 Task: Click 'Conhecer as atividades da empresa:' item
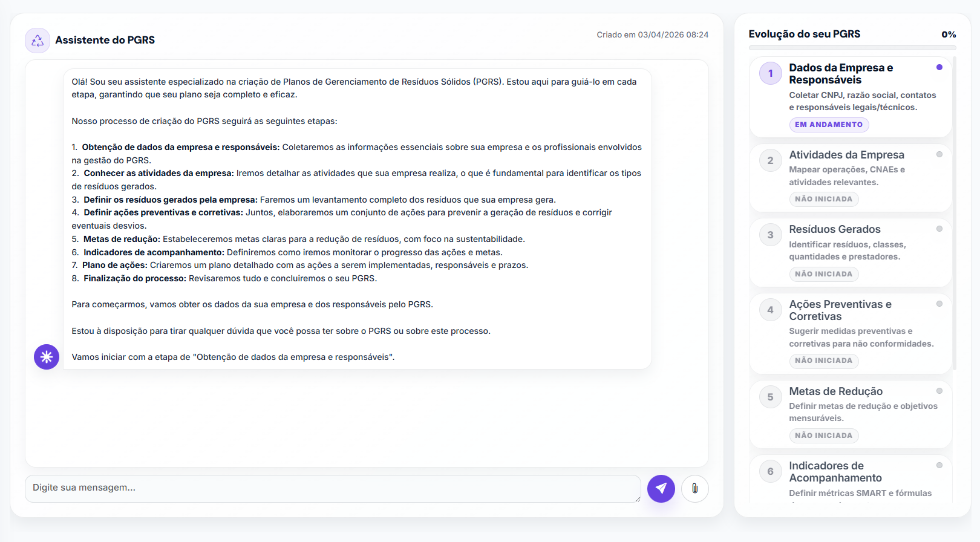click(158, 173)
